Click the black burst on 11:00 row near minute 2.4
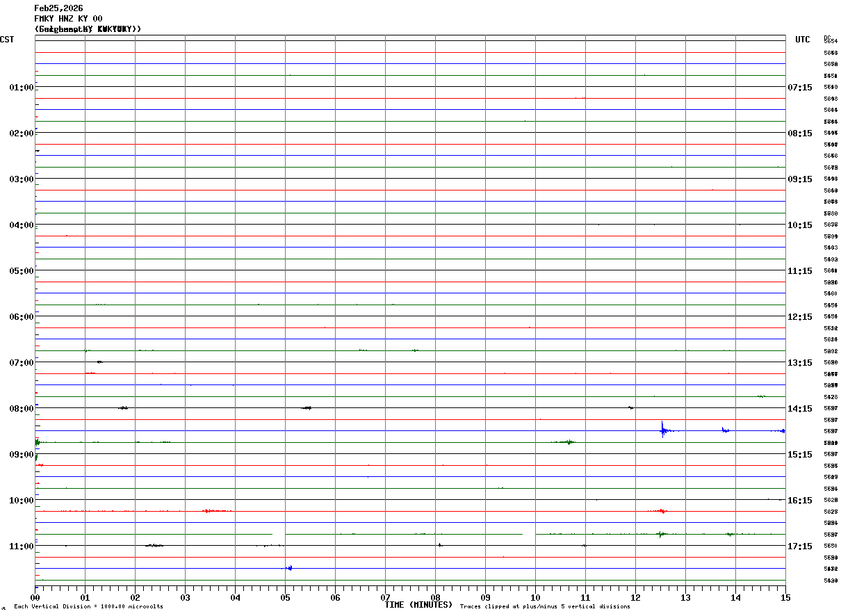The width and height of the screenshot is (841, 616). point(154,545)
